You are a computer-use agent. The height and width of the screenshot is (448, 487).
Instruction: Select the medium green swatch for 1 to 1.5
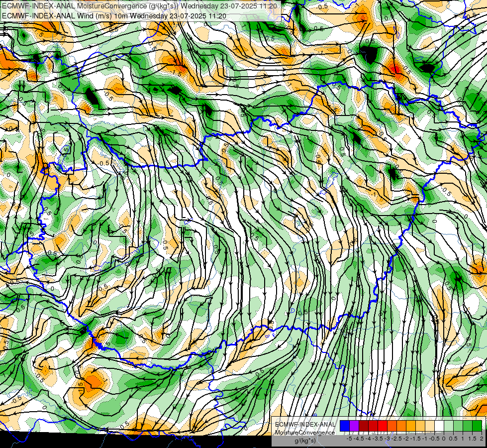click(x=468, y=426)
